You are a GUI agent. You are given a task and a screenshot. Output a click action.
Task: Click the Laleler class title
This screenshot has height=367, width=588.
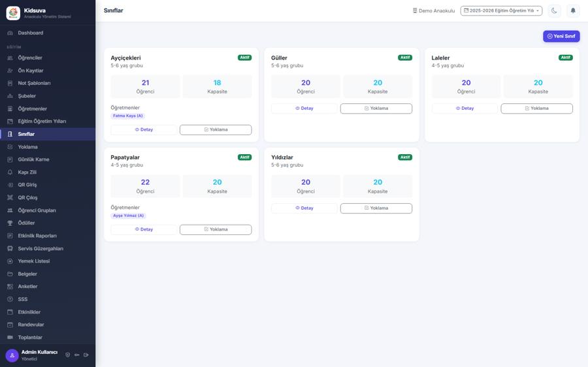tap(440, 58)
